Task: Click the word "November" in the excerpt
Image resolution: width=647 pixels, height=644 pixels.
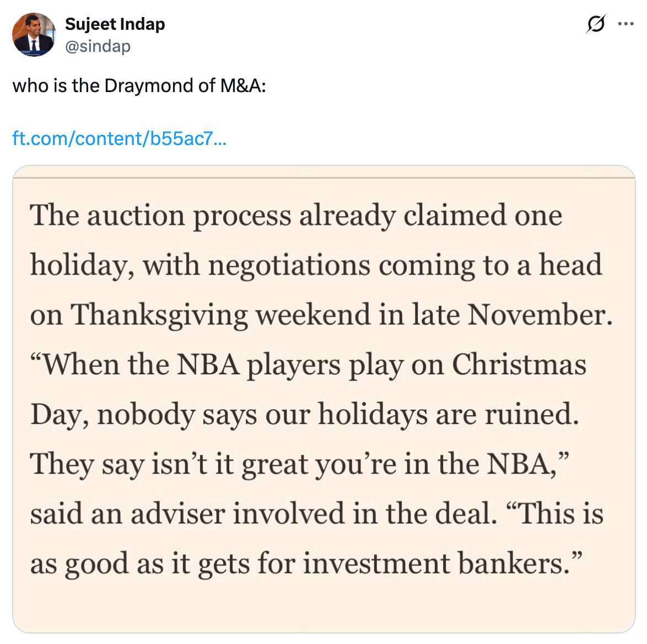Action: [539, 315]
